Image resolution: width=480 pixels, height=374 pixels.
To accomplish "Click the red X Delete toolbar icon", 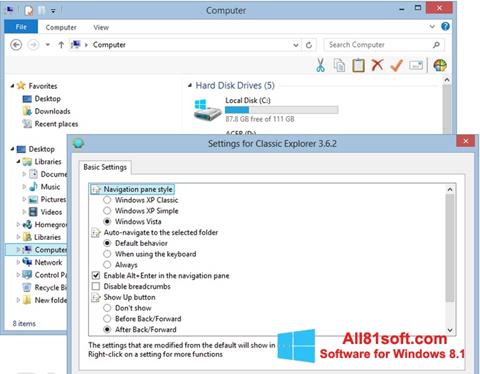I will point(377,65).
